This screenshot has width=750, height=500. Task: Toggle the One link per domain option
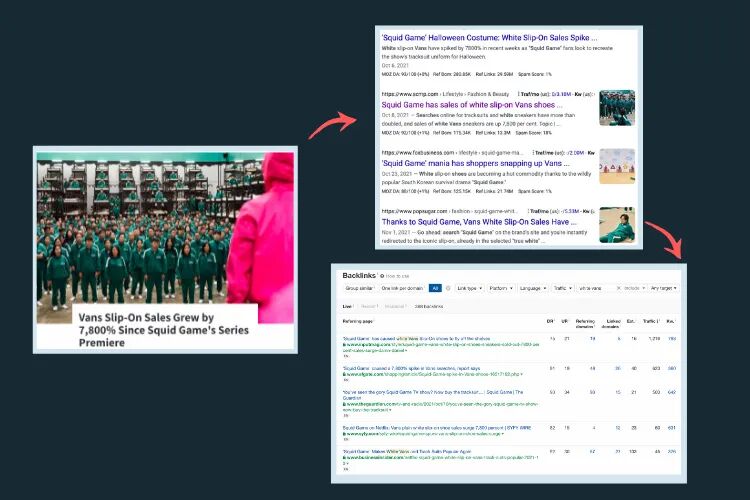click(x=402, y=288)
